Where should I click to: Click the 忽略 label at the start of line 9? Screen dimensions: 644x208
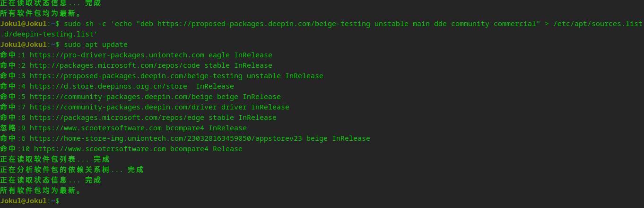[x=8, y=128]
